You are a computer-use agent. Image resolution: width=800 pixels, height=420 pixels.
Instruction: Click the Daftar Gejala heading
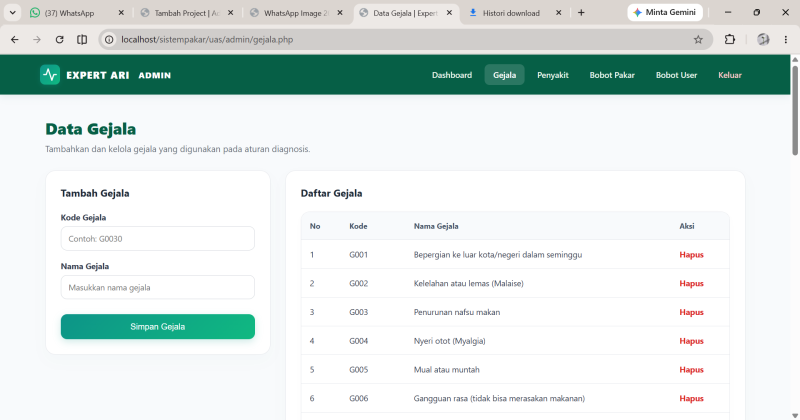(x=331, y=193)
